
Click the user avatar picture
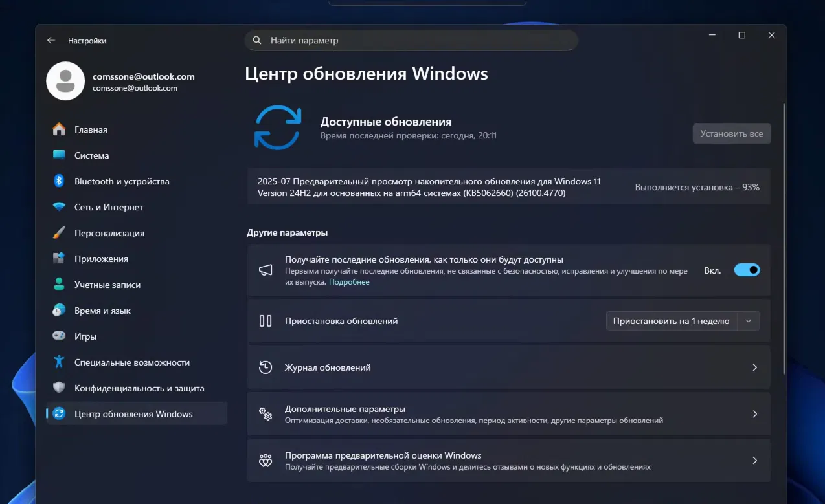click(65, 81)
